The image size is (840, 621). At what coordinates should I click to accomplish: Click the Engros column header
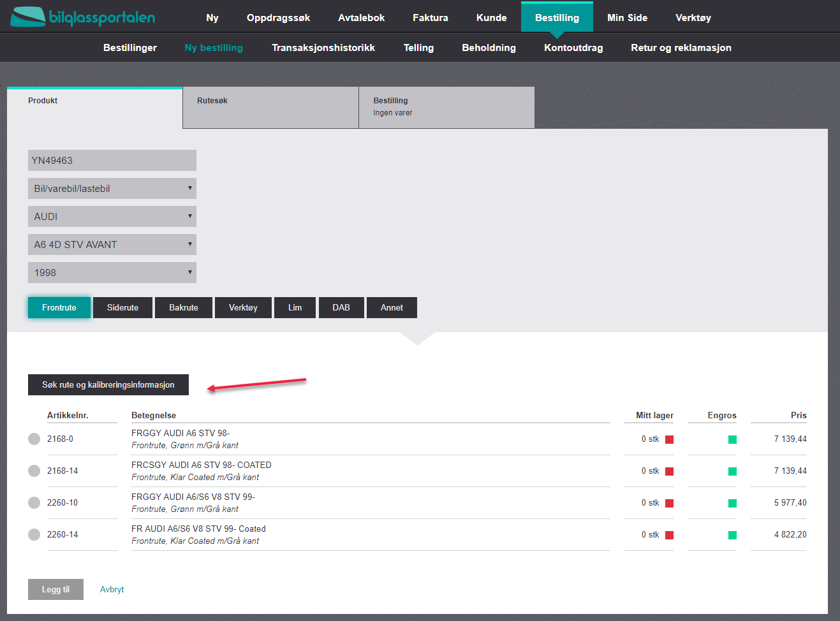[722, 416]
